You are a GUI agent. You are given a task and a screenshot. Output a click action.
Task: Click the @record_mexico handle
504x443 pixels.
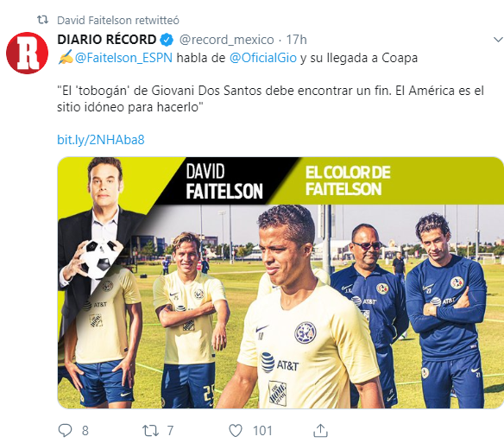point(226,40)
